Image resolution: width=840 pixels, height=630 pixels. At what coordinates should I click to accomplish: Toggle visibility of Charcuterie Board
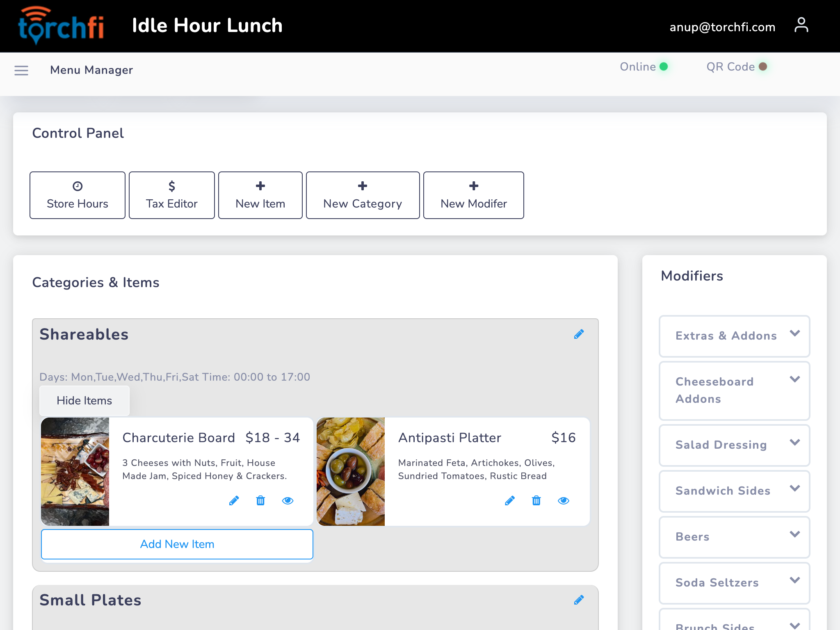coord(288,501)
